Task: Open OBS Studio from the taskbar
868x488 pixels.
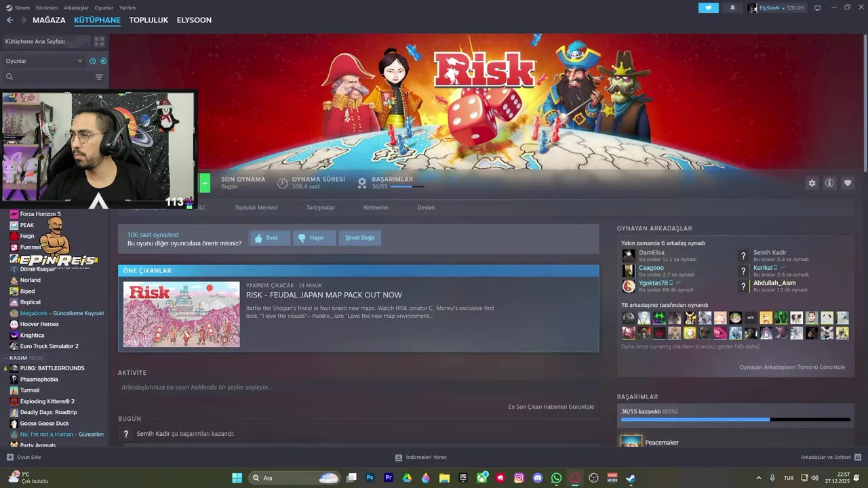Action: pyautogui.click(x=594, y=478)
